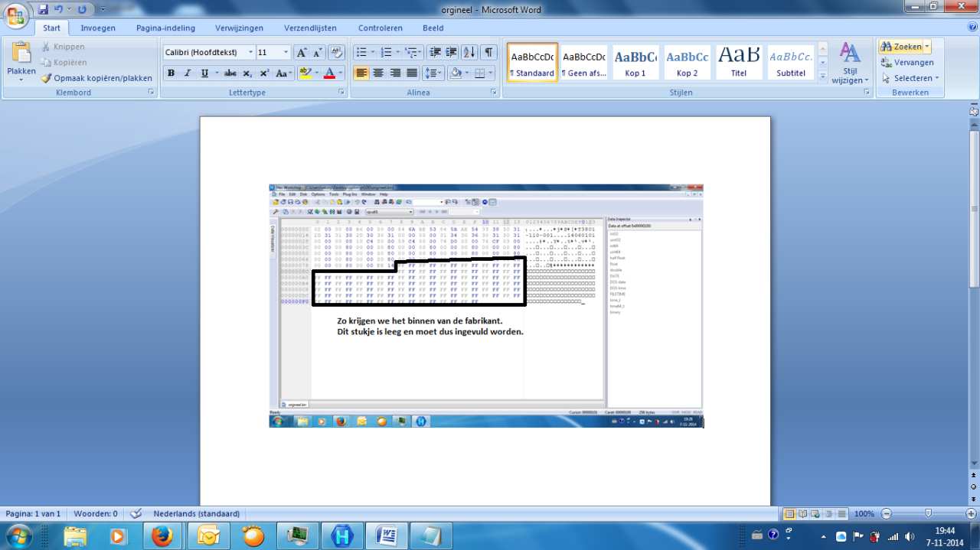Click the zoom slider handle

coord(928,514)
